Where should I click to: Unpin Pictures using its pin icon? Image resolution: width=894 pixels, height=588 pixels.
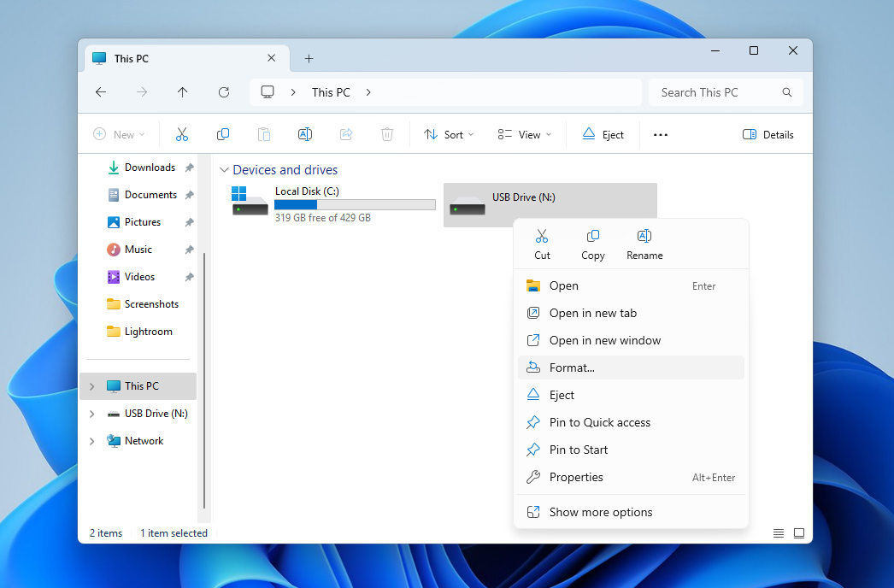pyautogui.click(x=189, y=222)
